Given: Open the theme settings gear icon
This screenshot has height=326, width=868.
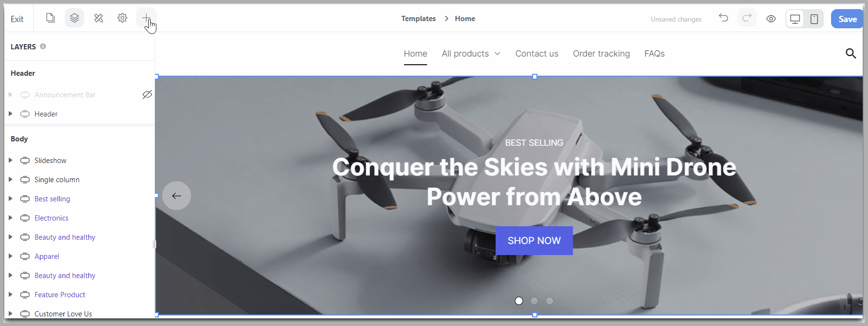Looking at the screenshot, I should pos(122,18).
